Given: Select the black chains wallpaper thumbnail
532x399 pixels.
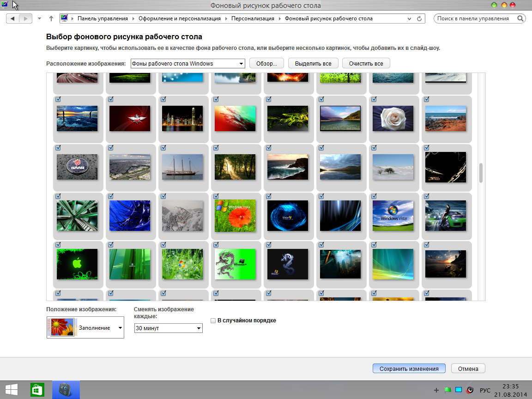Looking at the screenshot, I should pos(446,167).
